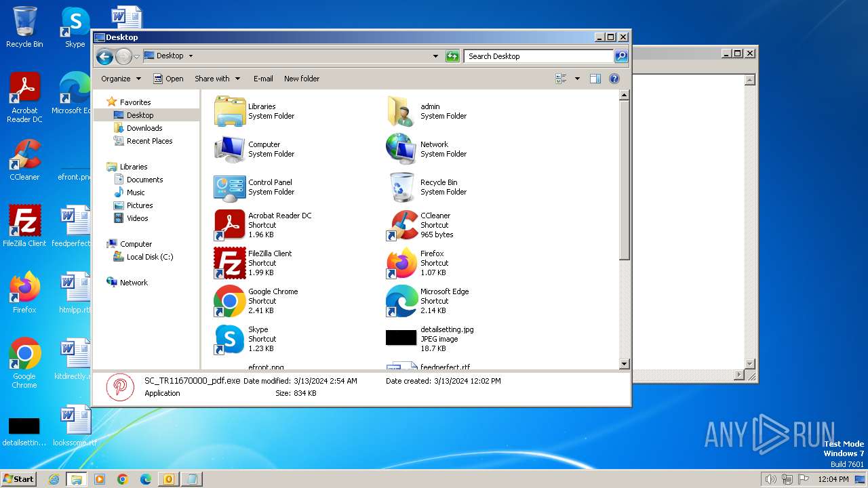Select the looksome.rtf desktop file

[75, 426]
